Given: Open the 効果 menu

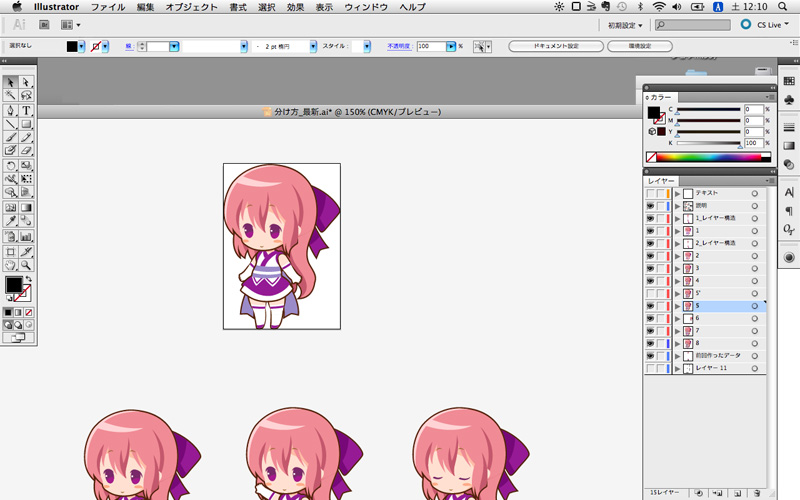Looking at the screenshot, I should (x=295, y=7).
